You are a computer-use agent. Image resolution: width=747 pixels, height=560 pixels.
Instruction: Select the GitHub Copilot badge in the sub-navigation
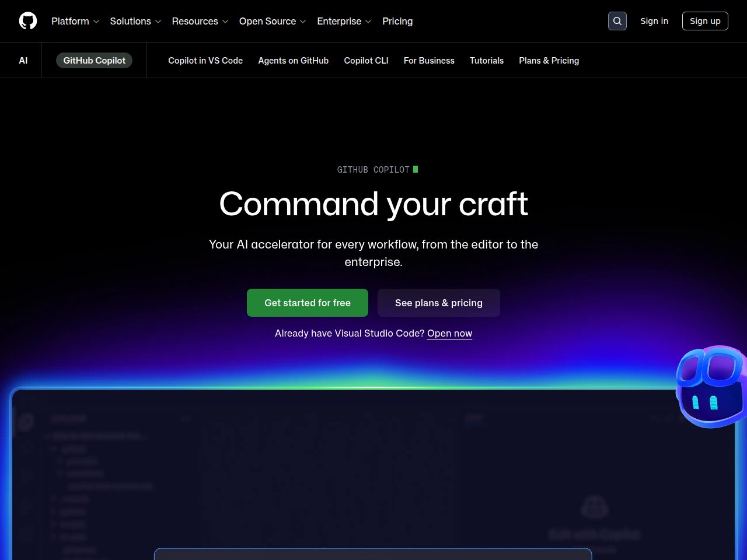(94, 60)
